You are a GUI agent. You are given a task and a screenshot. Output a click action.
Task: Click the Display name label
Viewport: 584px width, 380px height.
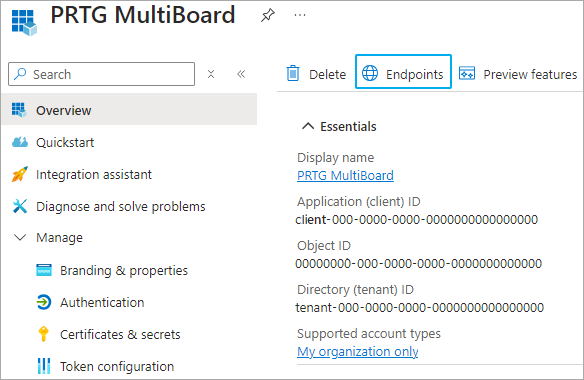pyautogui.click(x=336, y=158)
